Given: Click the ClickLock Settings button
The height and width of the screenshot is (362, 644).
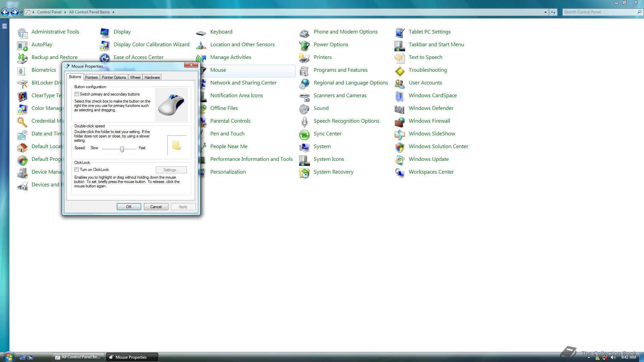Looking at the screenshot, I should (171, 170).
